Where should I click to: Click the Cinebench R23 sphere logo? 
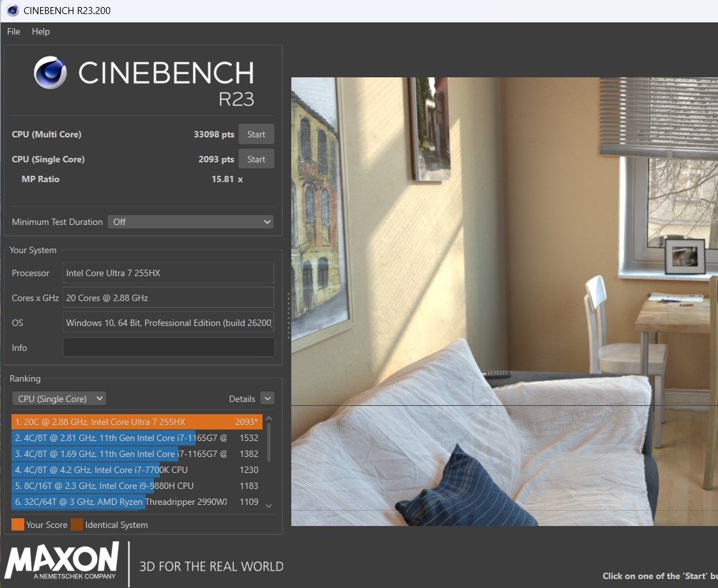50,72
